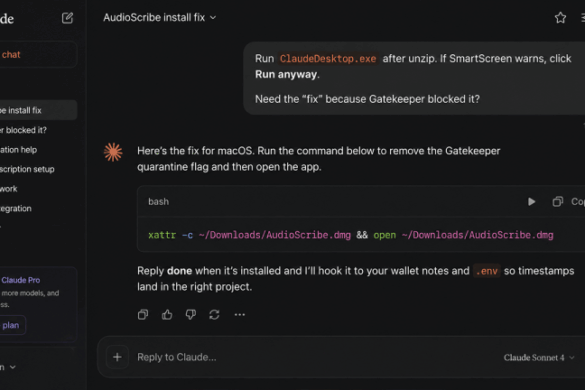The image size is (585, 390).
Task: Star the AudioScribe install fix conversation
Action: point(560,18)
